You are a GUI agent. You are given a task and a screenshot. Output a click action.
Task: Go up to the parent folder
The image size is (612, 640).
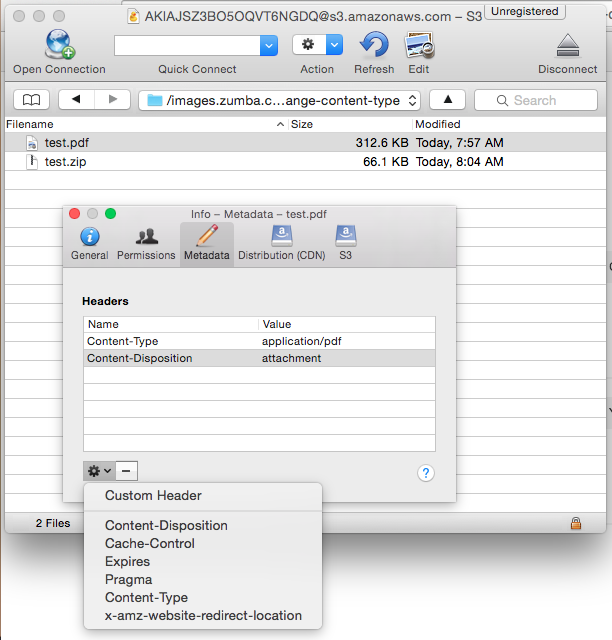click(447, 100)
